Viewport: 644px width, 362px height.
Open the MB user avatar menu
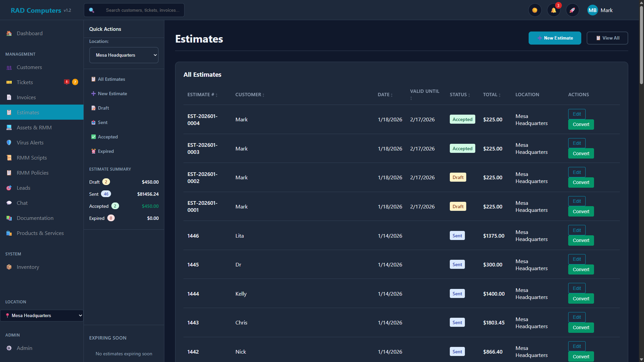point(592,10)
